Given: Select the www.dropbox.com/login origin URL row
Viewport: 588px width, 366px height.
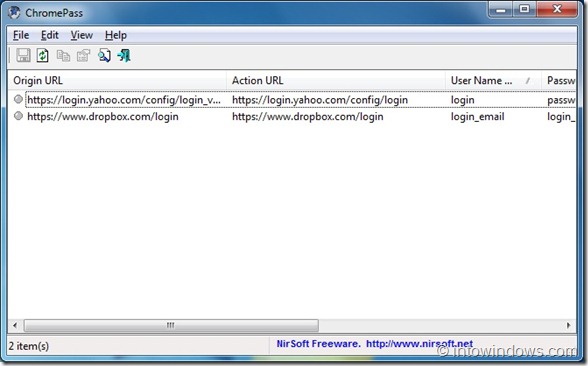Looking at the screenshot, I should click(x=103, y=116).
